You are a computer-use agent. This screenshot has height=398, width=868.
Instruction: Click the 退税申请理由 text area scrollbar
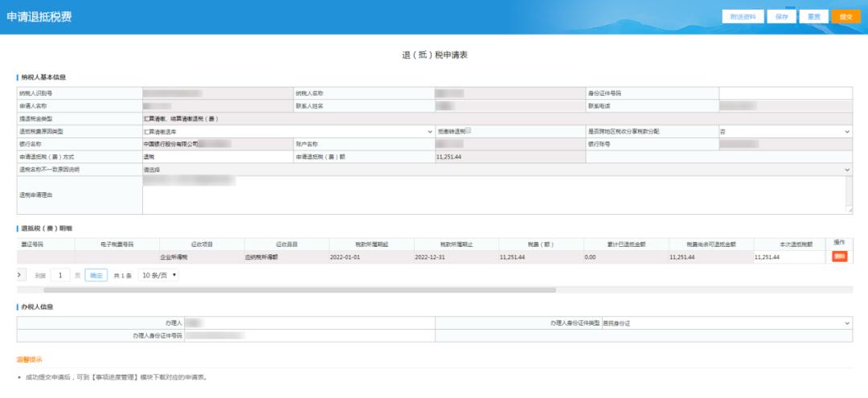(850, 193)
